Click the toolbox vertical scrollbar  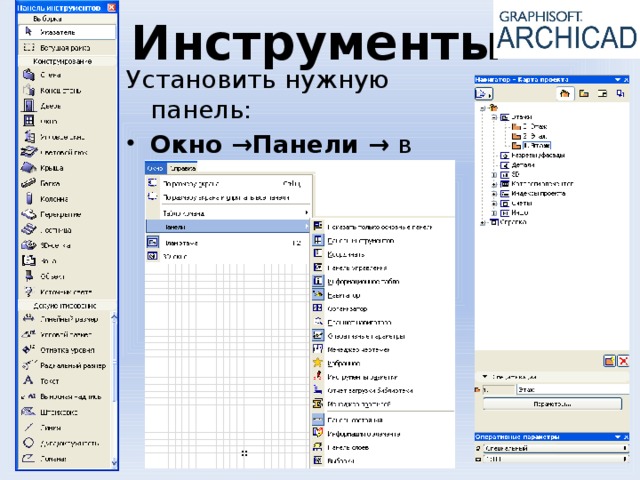tap(114, 390)
